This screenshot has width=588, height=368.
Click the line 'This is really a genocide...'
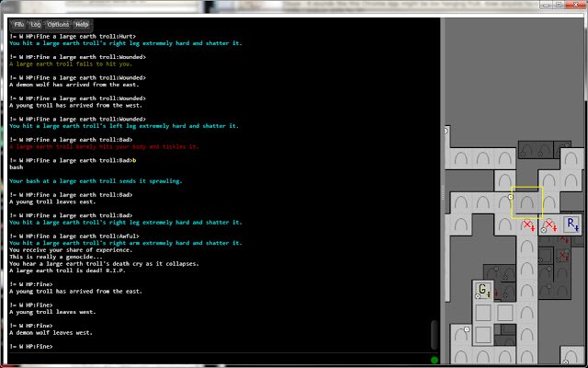(55, 257)
